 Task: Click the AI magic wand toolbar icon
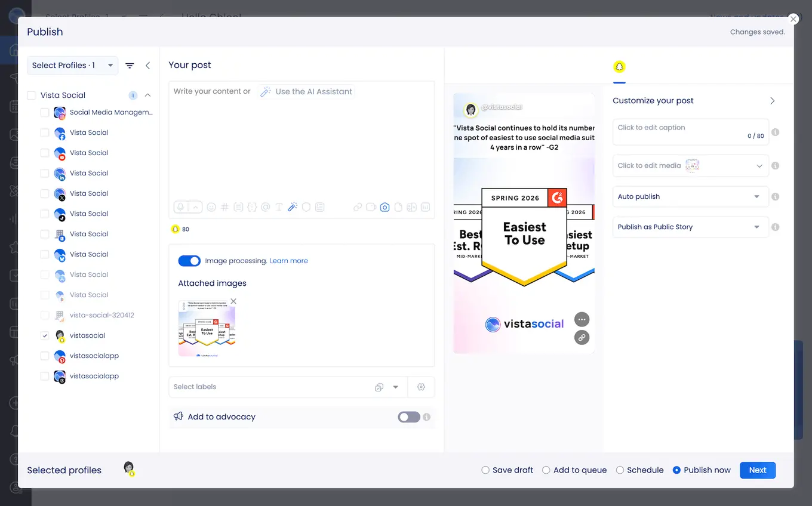coord(293,207)
